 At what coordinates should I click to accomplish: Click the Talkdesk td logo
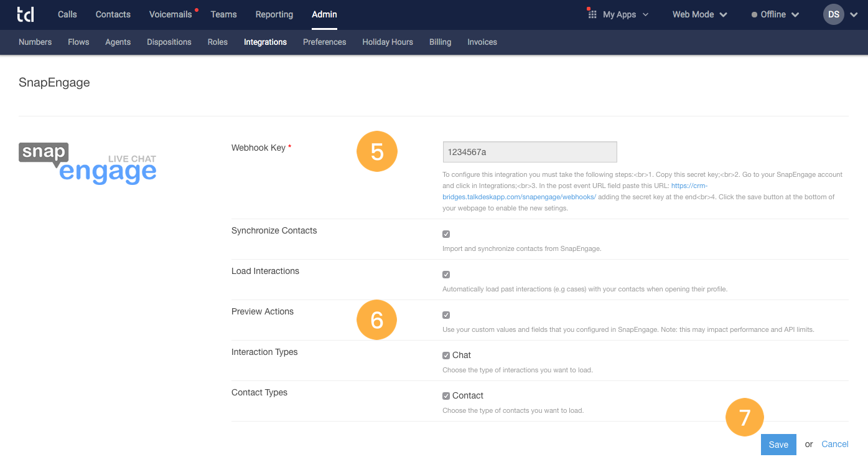[26, 14]
